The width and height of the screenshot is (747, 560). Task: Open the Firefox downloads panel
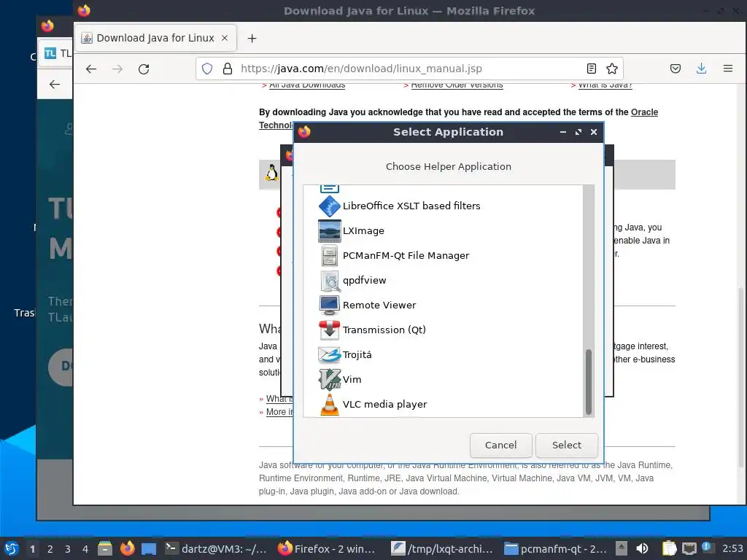click(701, 69)
